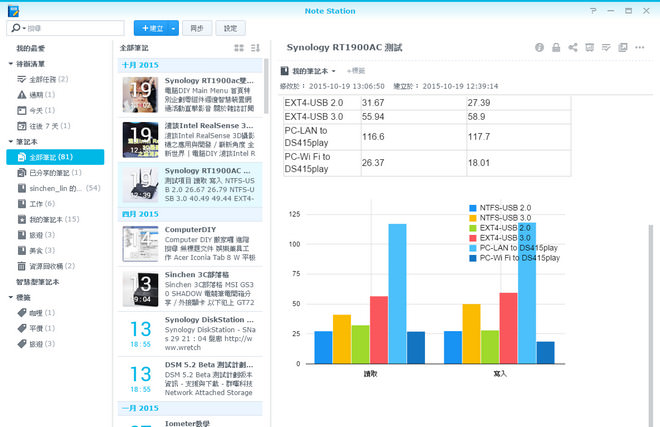This screenshot has height=427, width=660.
Task: Open the DSM 5.2 Beta 測試計劃 note
Action: (190, 379)
